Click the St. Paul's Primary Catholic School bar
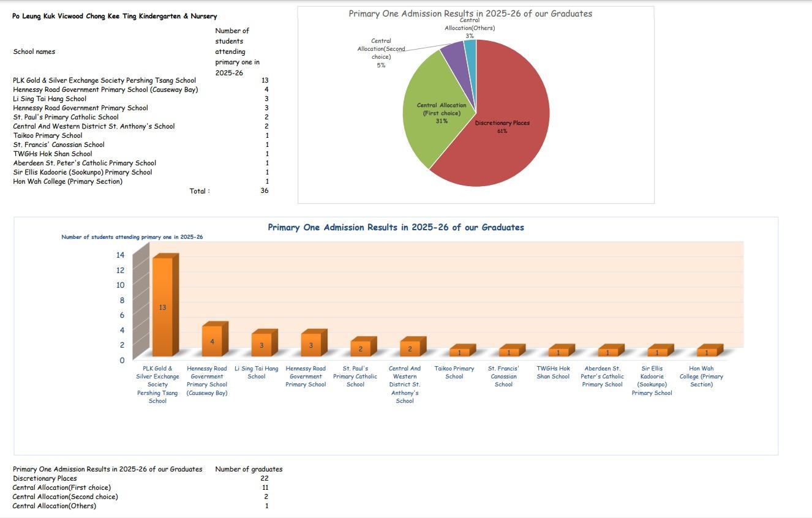The height and width of the screenshot is (518, 812). point(363,346)
